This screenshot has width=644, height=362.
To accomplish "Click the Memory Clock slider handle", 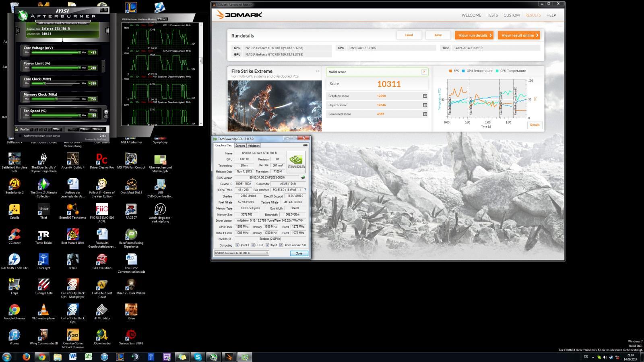I will pos(56,99).
